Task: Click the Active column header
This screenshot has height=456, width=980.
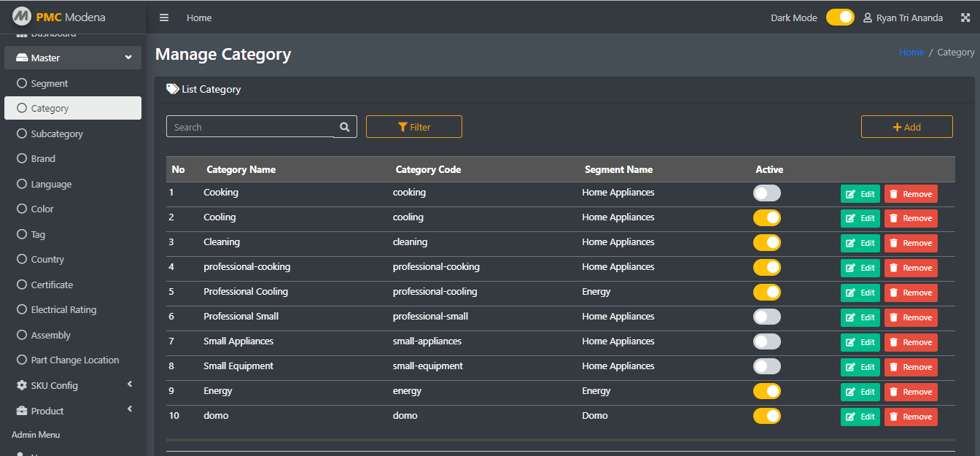Action: [x=769, y=169]
